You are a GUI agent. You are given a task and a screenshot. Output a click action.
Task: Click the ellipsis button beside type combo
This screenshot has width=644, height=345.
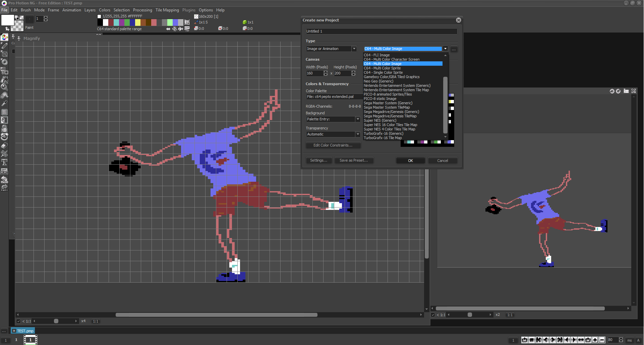(454, 49)
